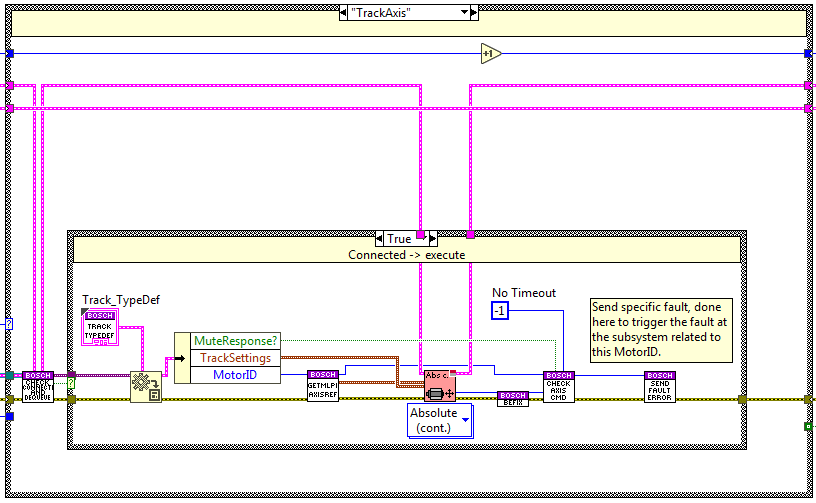The width and height of the screenshot is (816, 503).
Task: Click the increment (+1) node
Action: pyautogui.click(x=490, y=54)
